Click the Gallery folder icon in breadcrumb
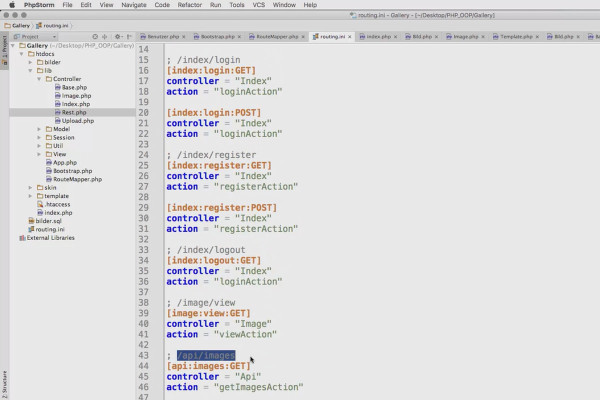 click(x=7, y=26)
